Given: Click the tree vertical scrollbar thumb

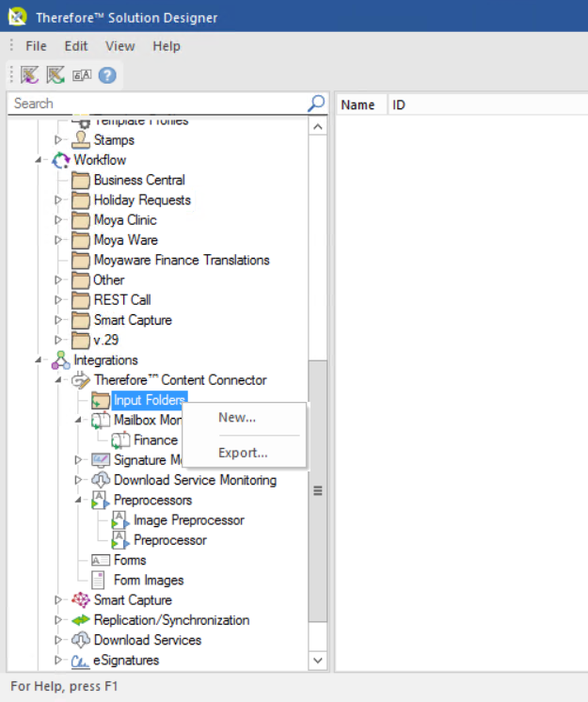Looking at the screenshot, I should click(x=318, y=490).
